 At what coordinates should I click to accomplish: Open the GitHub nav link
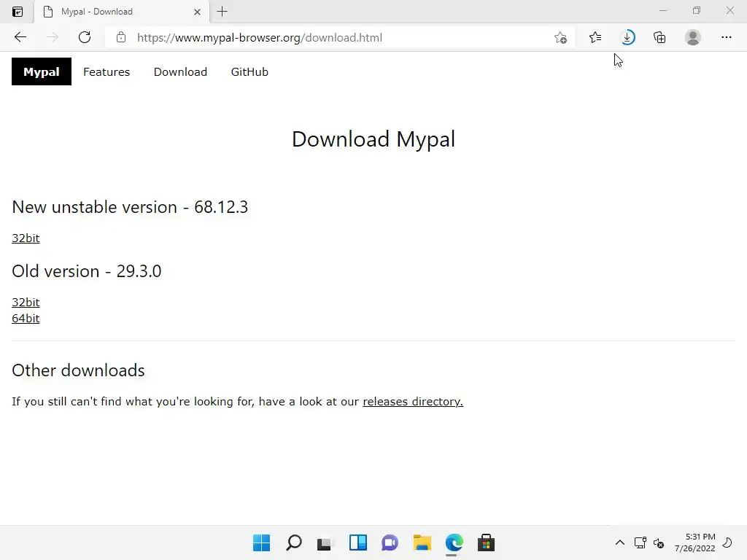(x=249, y=72)
